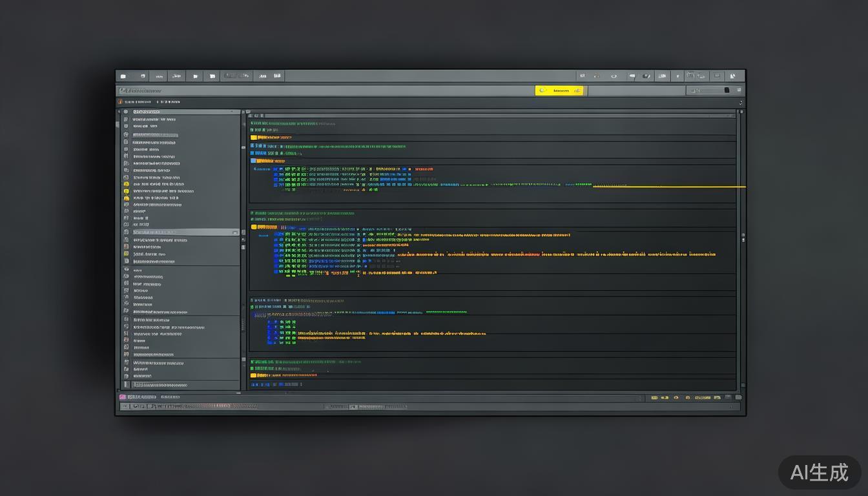
Task: Toggle the round icon on the first sidebar row
Action: [126, 112]
